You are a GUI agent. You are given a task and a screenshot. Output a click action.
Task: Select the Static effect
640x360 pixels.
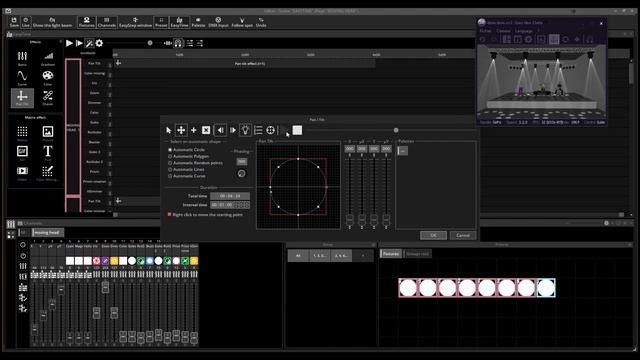pyautogui.click(x=22, y=58)
